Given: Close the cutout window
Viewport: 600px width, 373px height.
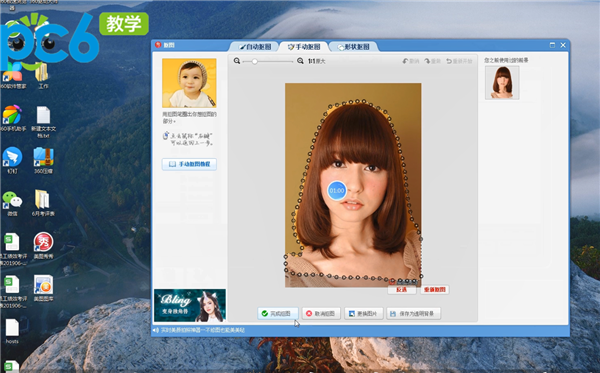Looking at the screenshot, I should point(563,45).
